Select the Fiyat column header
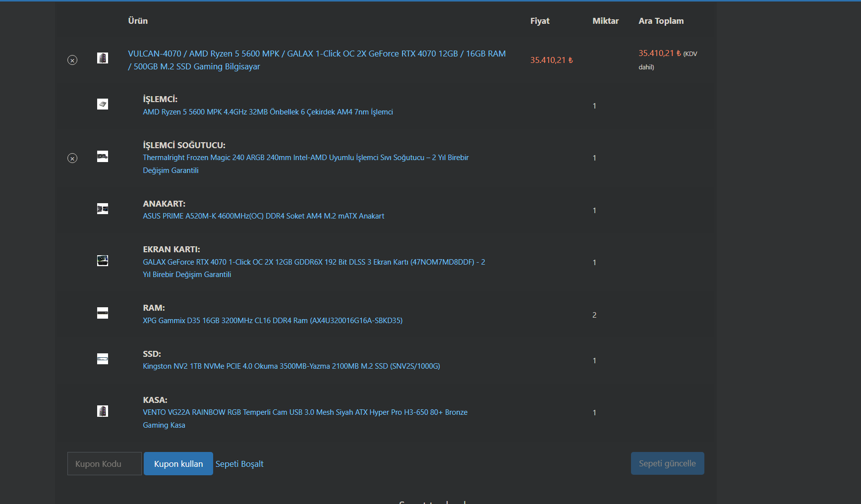861x504 pixels. [x=540, y=21]
